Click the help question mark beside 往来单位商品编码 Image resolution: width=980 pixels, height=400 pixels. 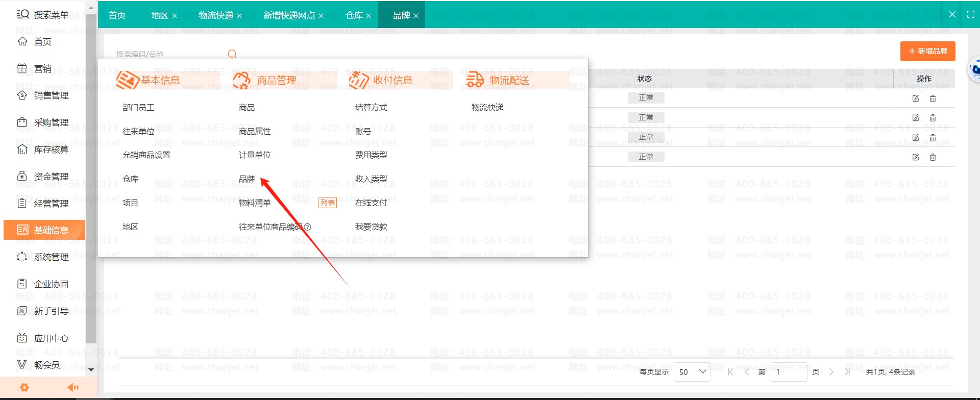coord(307,227)
